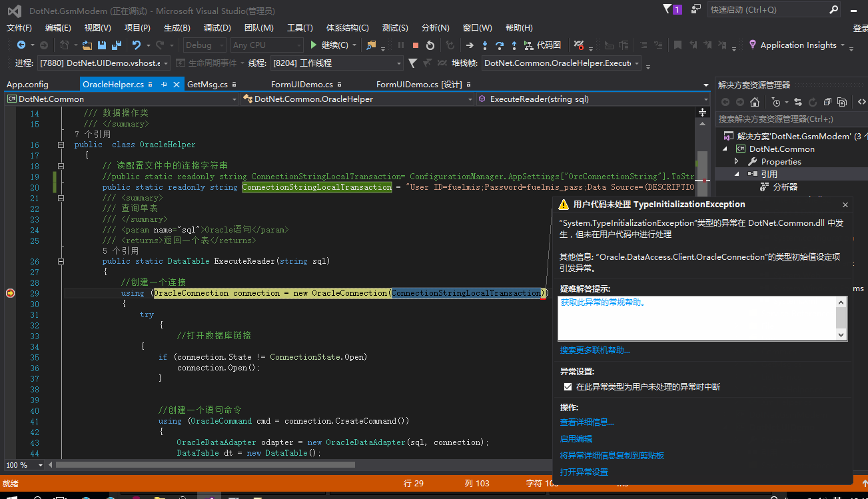Open the 工具(T) menu
The height and width of the screenshot is (499, 868).
pos(300,27)
